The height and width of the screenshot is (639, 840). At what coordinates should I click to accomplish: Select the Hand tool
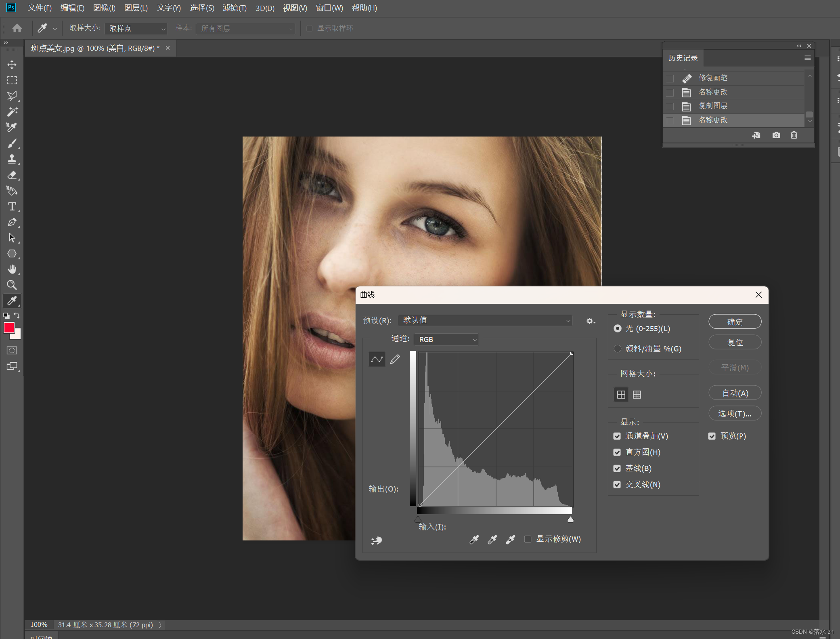pos(12,269)
